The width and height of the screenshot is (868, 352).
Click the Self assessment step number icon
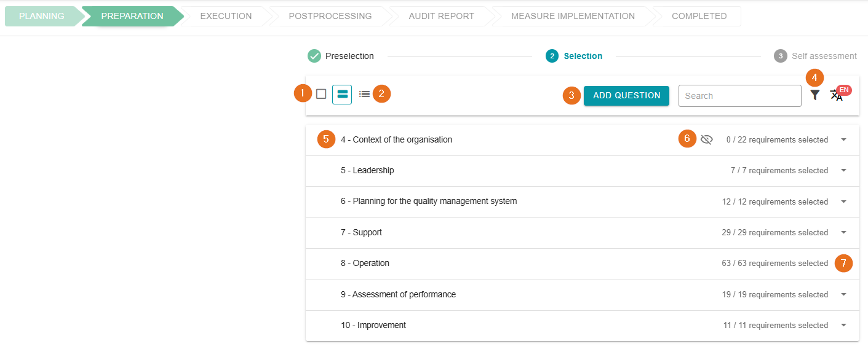780,56
